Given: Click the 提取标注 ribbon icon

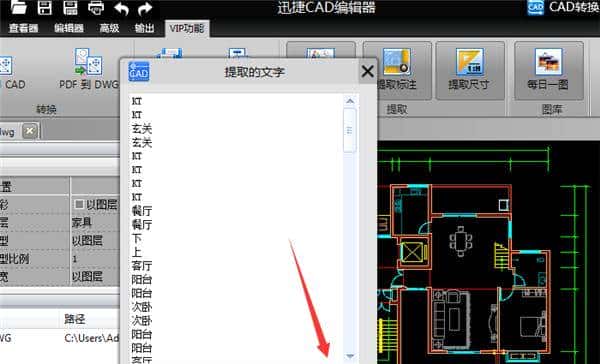Looking at the screenshot, I should 396,70.
